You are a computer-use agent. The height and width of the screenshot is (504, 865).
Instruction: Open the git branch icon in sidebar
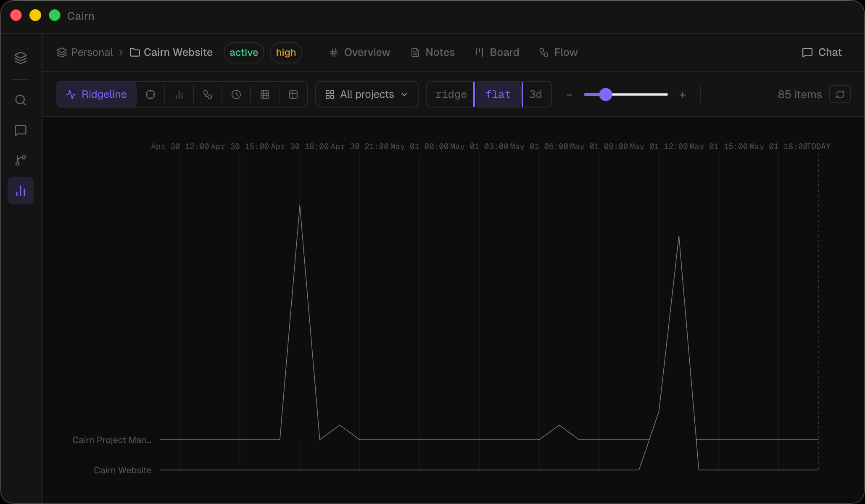click(x=21, y=160)
